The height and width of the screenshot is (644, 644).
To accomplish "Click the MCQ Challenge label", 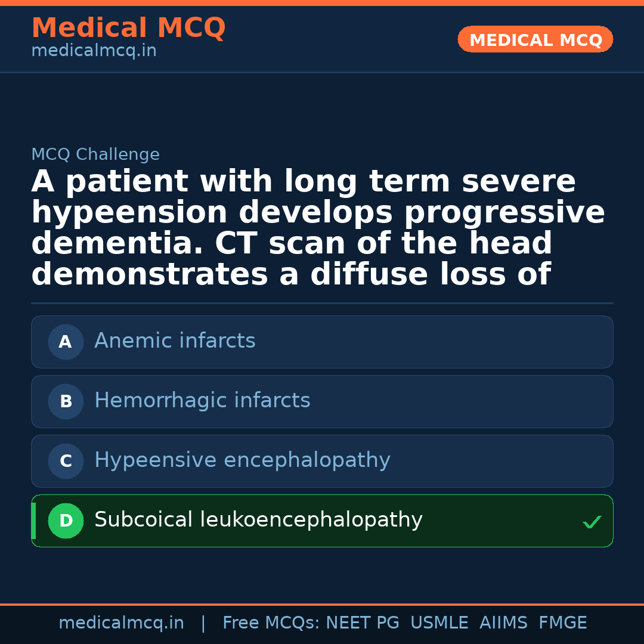I will point(95,154).
